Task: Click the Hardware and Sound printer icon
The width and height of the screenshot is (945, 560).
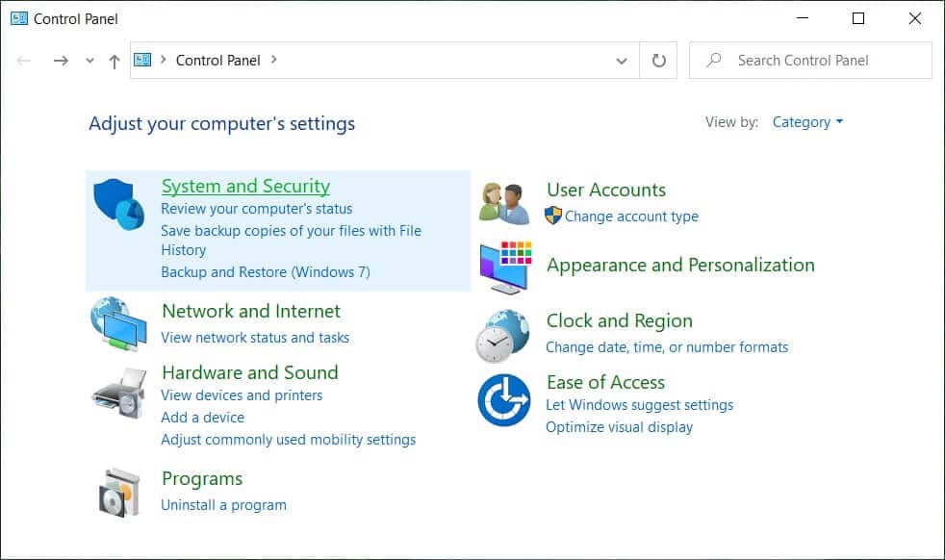Action: [x=118, y=390]
